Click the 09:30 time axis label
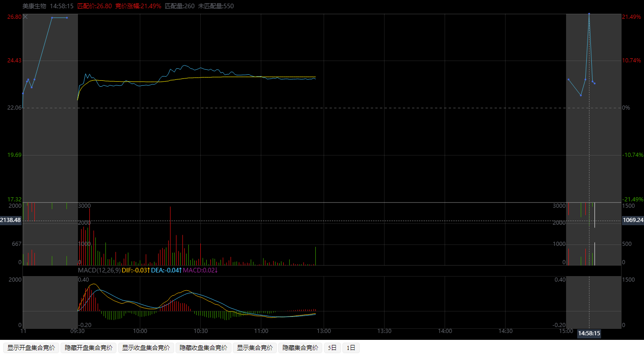Image resolution: width=644 pixels, height=355 pixels. (77, 331)
